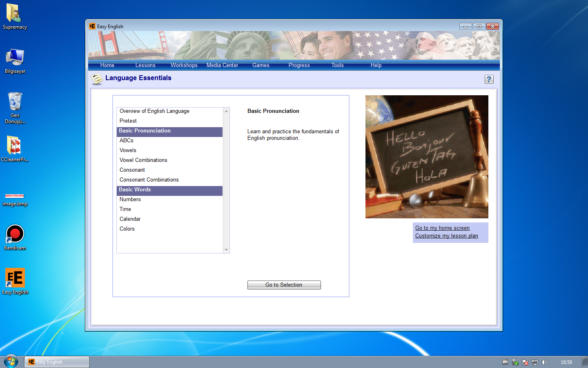Click the Customize my lesson plan link
This screenshot has height=368, width=588.
[x=446, y=236]
